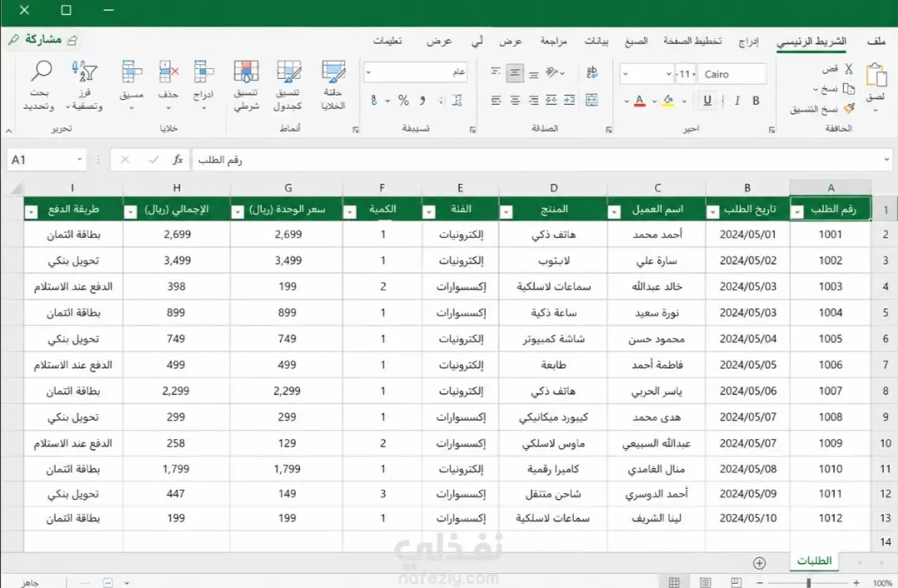This screenshot has height=588, width=898.
Task: Apply the Wrap Text icon
Action: coord(592,72)
